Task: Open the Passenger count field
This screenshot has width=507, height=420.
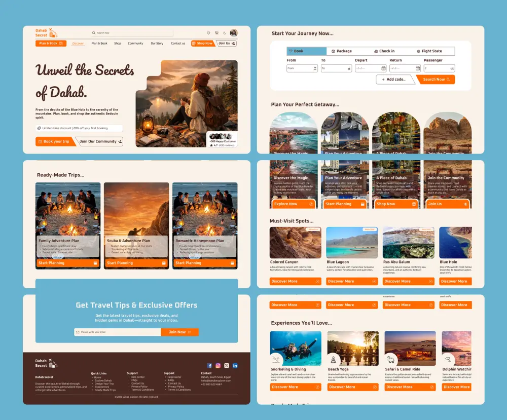Action: [439, 68]
